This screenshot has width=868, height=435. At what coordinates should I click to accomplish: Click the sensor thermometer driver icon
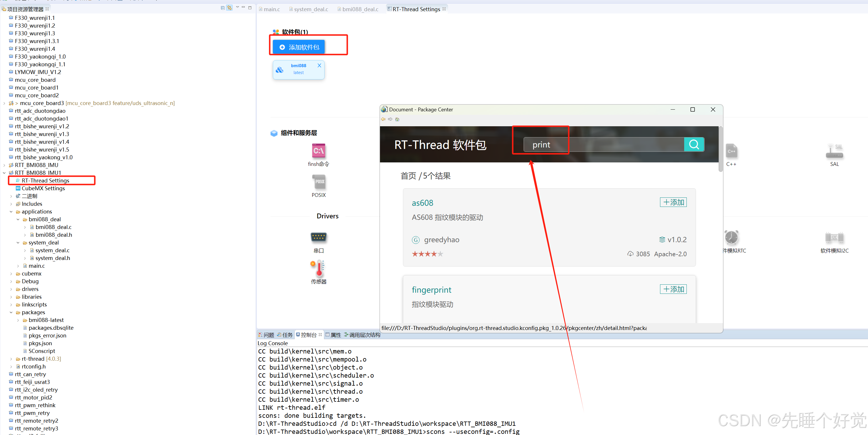pyautogui.click(x=319, y=268)
